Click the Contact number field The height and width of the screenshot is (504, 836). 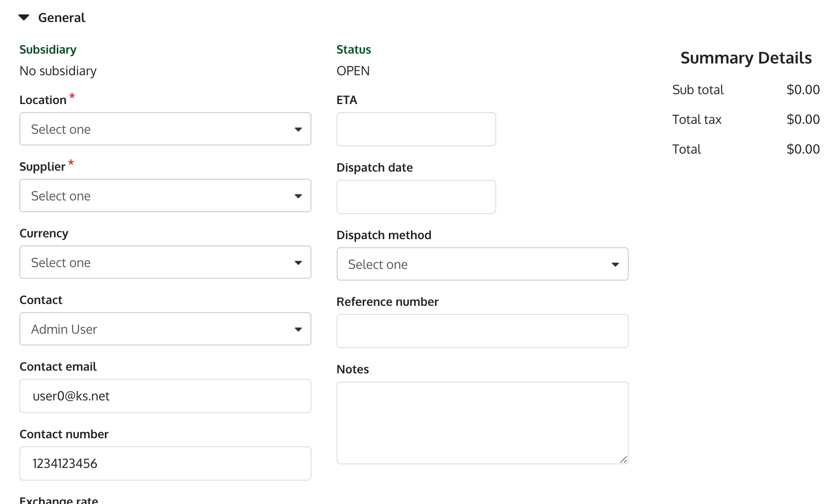[165, 464]
